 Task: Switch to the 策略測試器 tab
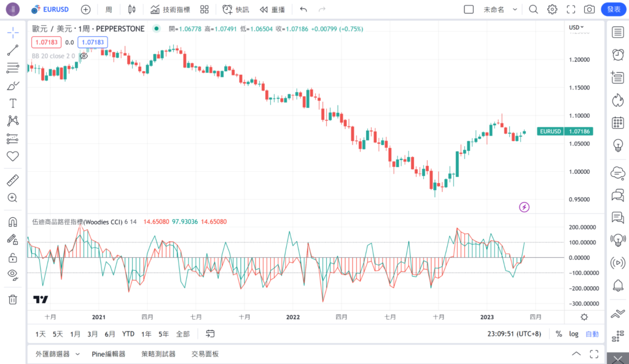click(158, 354)
